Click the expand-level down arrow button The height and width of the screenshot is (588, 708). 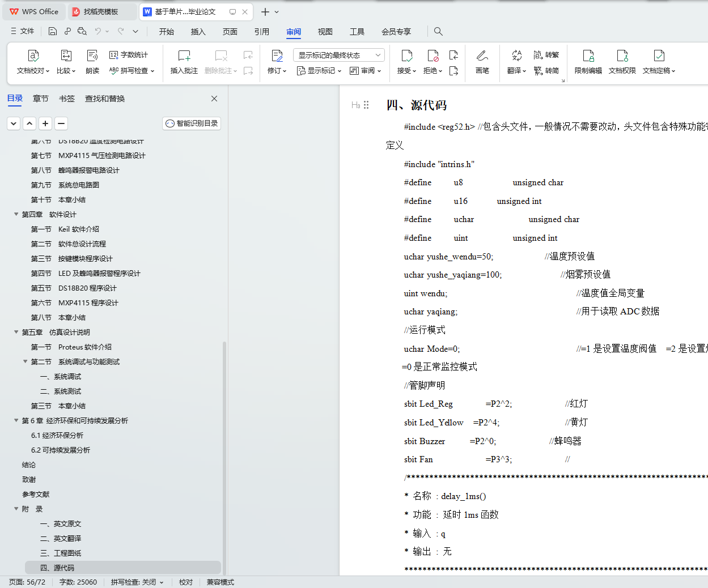pyautogui.click(x=14, y=123)
